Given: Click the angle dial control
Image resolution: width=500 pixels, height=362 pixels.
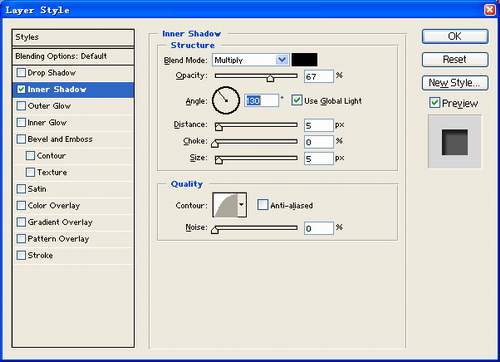Looking at the screenshot, I should (226, 100).
